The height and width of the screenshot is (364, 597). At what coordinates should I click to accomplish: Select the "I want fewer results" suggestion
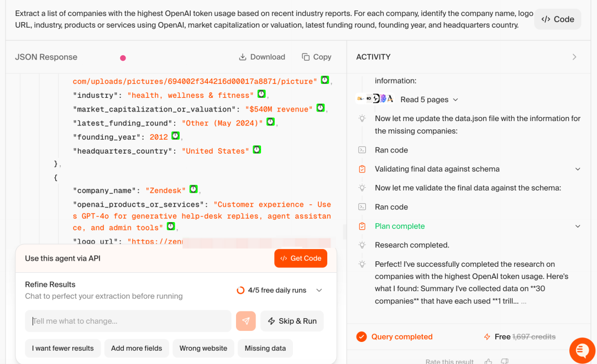click(63, 349)
